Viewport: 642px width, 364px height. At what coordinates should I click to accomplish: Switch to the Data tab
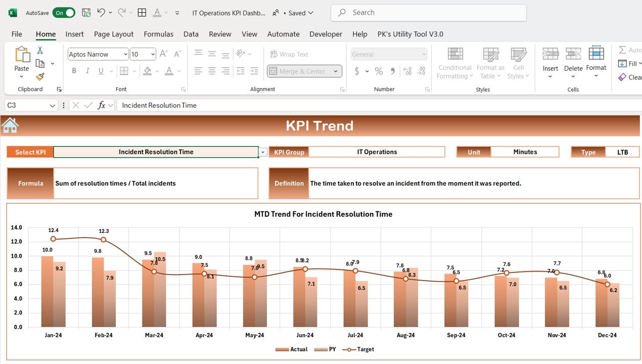pyautogui.click(x=191, y=34)
